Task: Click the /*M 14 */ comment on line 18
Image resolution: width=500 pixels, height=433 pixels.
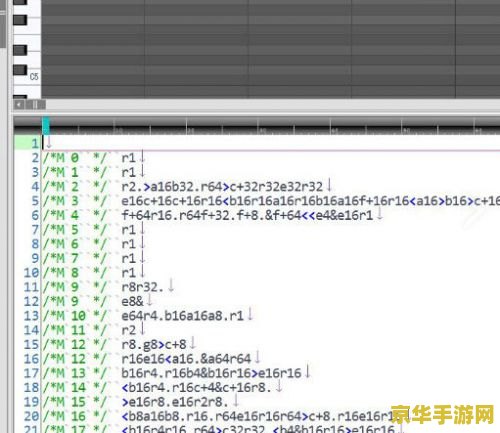Action: pos(75,387)
